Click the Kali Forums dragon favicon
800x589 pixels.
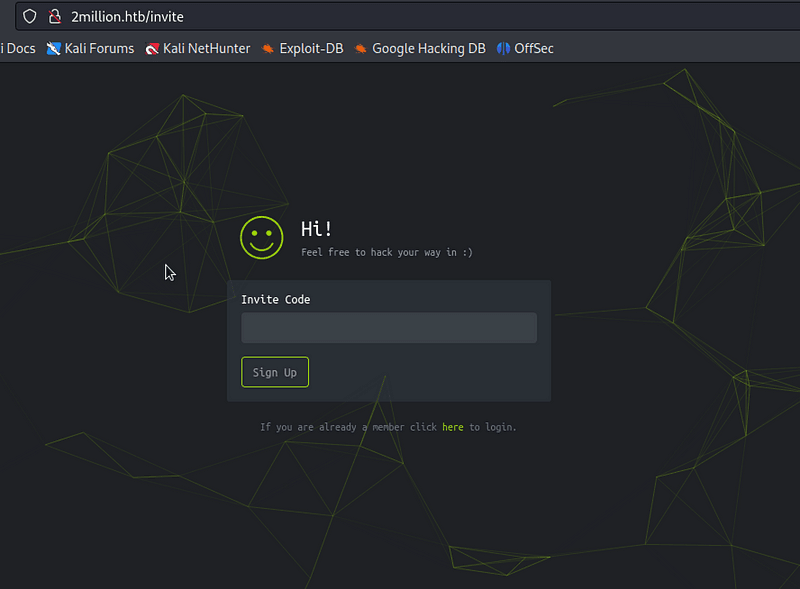pyautogui.click(x=51, y=48)
